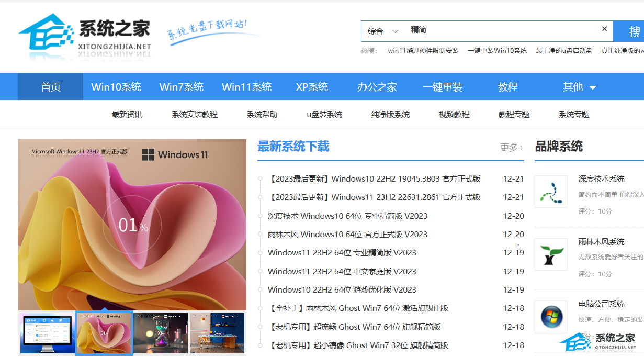Image resolution: width=644 pixels, height=357 pixels.
Task: Open 系统专题 sub-navigation link
Action: pyautogui.click(x=574, y=114)
